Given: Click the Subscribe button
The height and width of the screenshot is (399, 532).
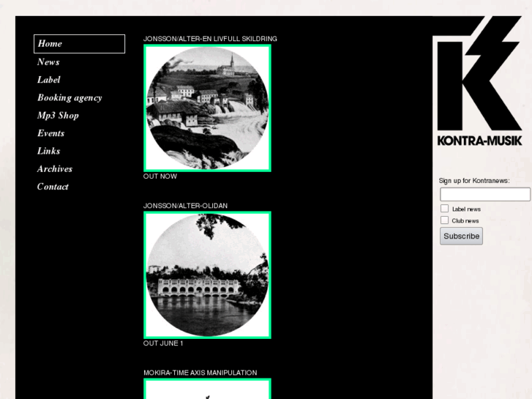Looking at the screenshot, I should (x=462, y=236).
